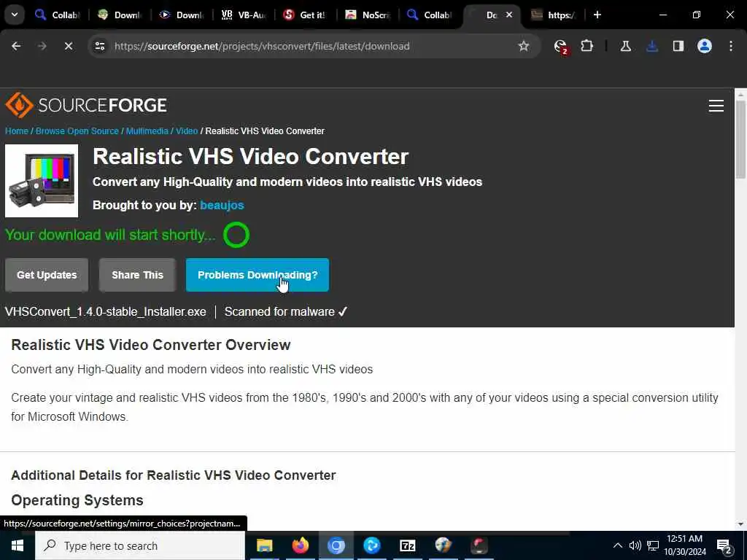Click the VHS converter project thumbnail
Screen dimensions: 747x560
coord(42,181)
